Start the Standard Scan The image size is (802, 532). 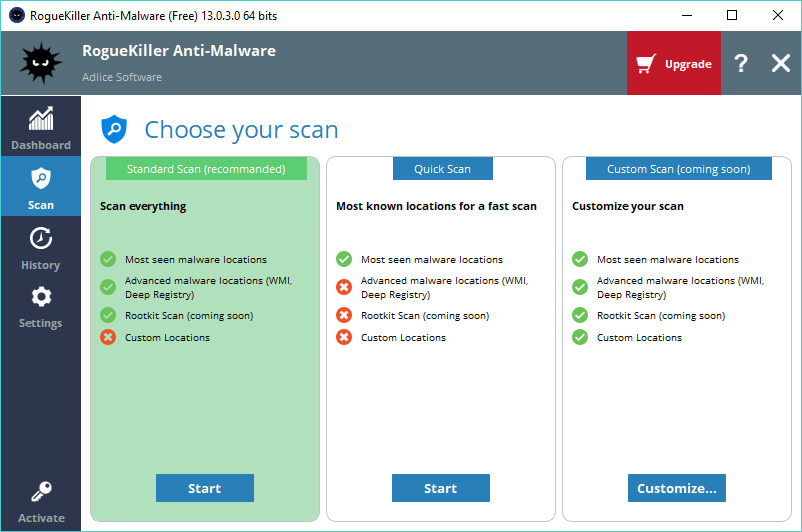(x=205, y=488)
